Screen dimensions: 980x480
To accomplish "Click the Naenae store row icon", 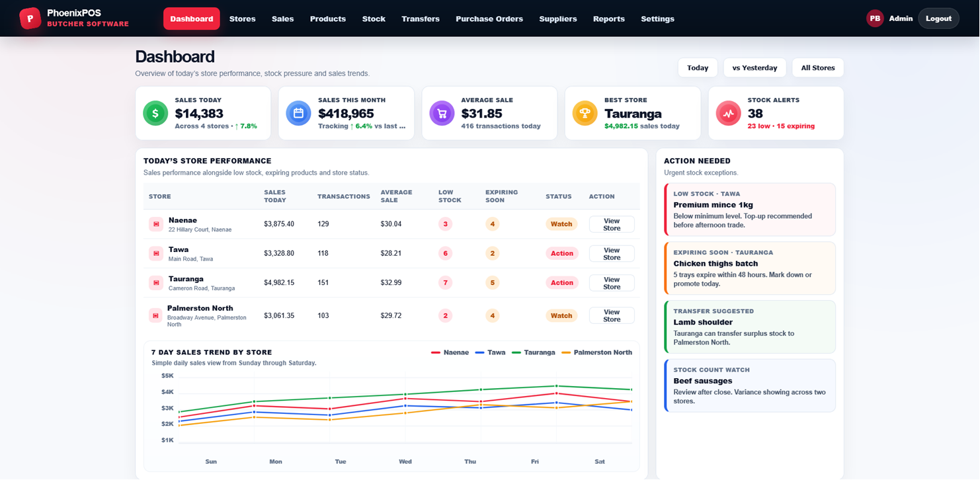I will 156,224.
